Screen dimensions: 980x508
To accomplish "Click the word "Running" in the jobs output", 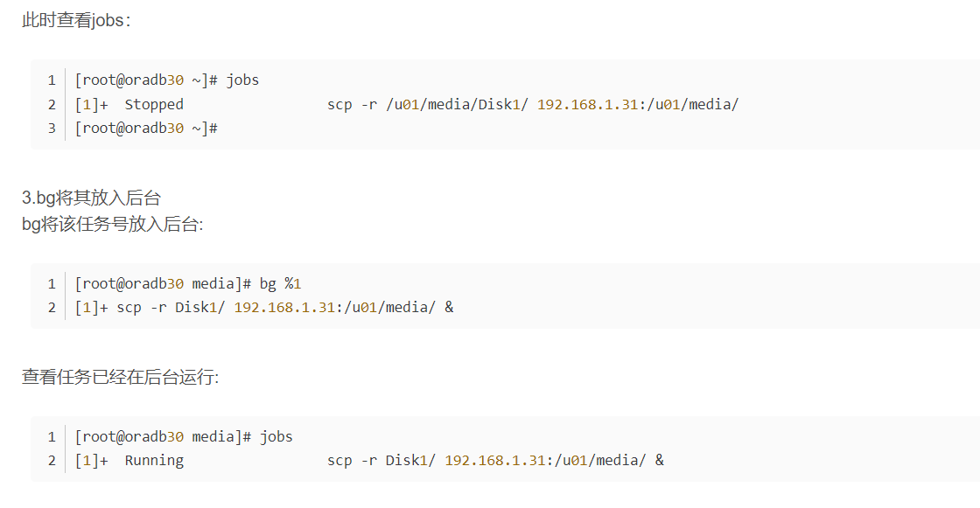I will 154,461.
